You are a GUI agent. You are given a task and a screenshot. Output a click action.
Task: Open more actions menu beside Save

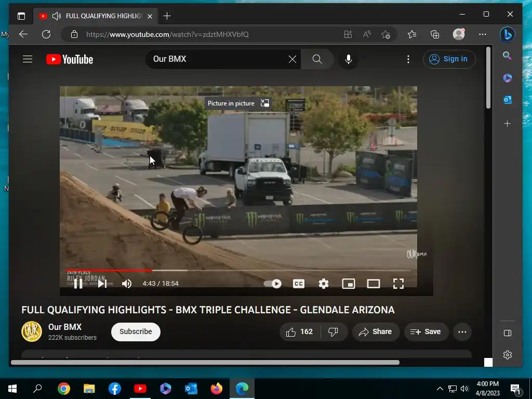point(462,332)
